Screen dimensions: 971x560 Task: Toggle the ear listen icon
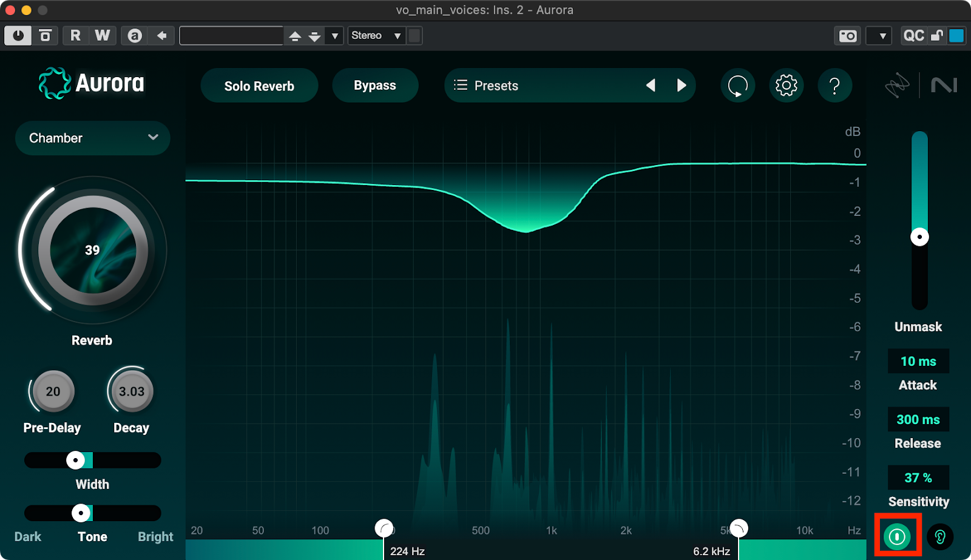(940, 536)
